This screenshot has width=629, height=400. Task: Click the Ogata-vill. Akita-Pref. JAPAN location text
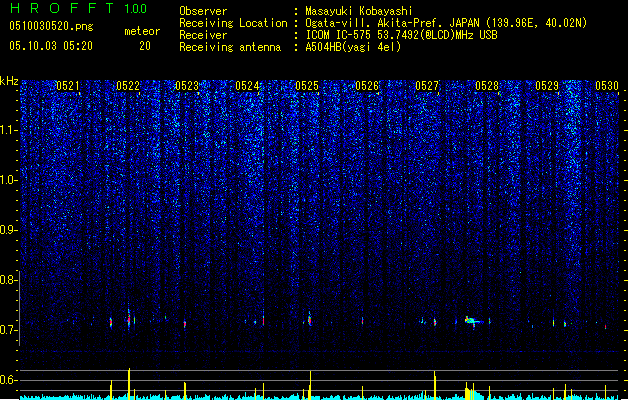tap(446, 23)
